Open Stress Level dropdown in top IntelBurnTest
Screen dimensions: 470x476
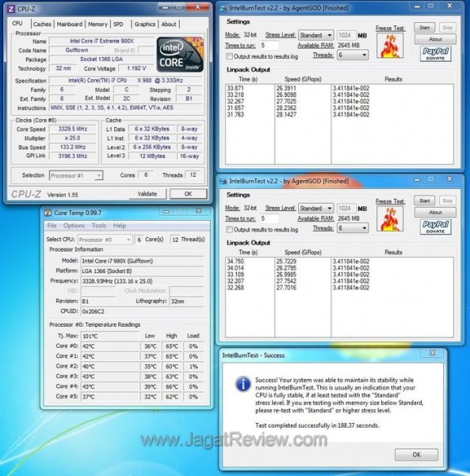pos(315,35)
